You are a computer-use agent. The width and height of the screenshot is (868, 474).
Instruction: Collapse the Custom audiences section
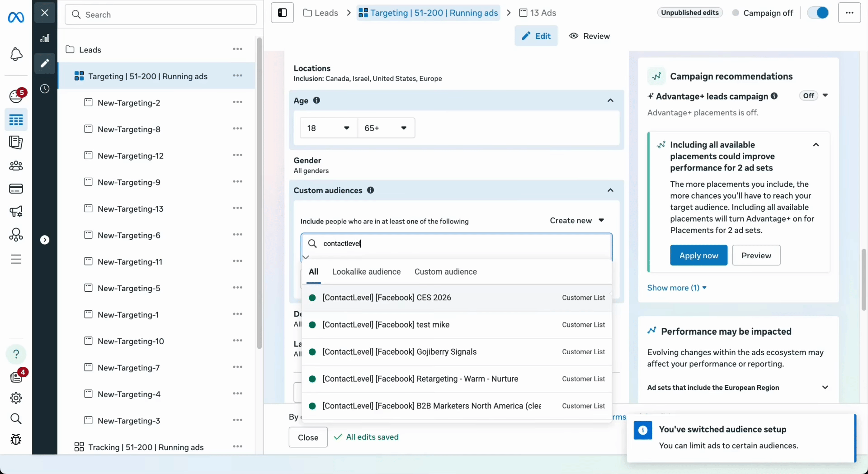tap(610, 190)
